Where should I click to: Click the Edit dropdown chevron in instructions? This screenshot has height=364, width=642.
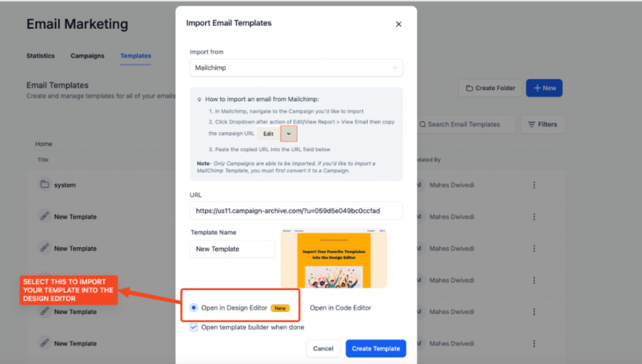pyautogui.click(x=289, y=134)
